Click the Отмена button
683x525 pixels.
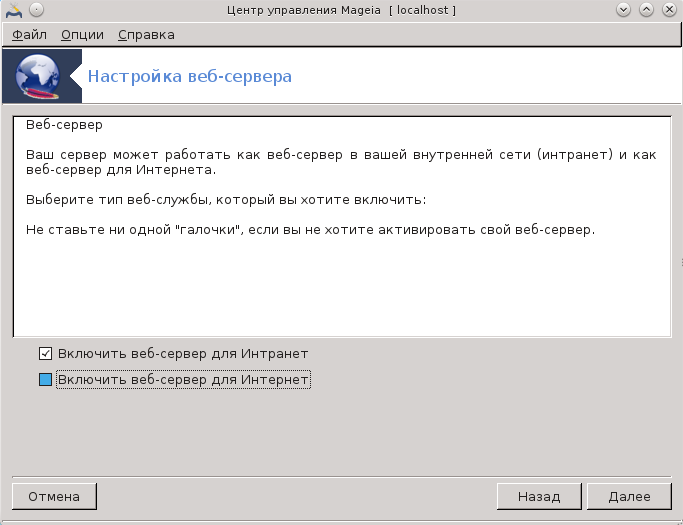pos(54,496)
